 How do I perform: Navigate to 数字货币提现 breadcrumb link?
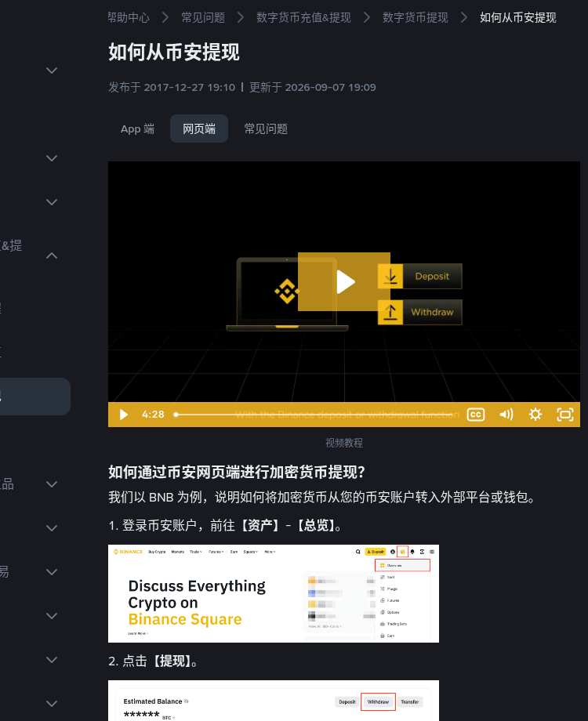click(416, 17)
